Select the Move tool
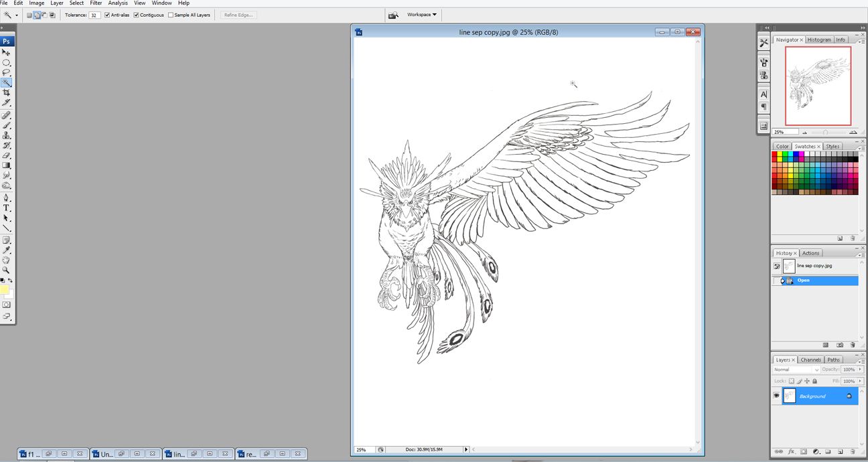Image resolution: width=868 pixels, height=462 pixels. 6,52
